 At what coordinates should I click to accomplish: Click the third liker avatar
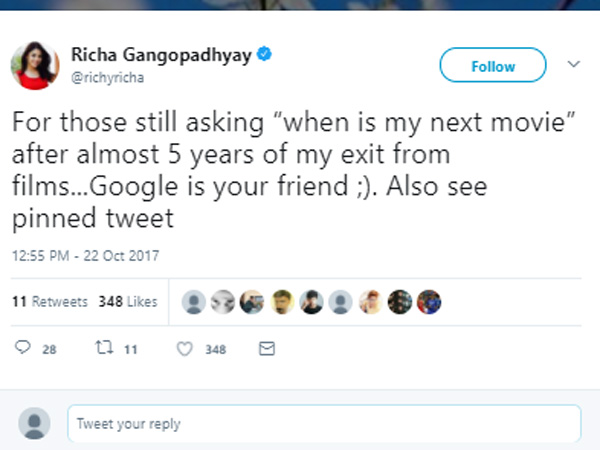click(x=254, y=301)
